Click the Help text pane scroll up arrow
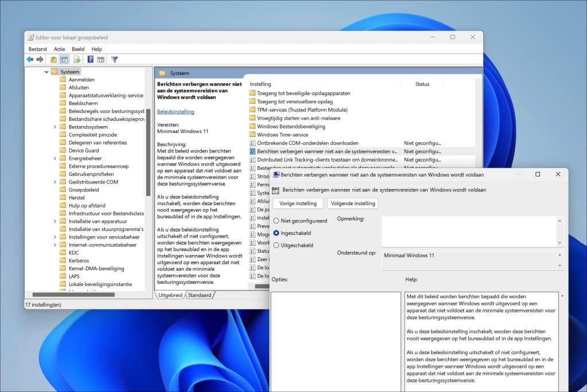Image resolution: width=587 pixels, height=392 pixels. [562, 296]
